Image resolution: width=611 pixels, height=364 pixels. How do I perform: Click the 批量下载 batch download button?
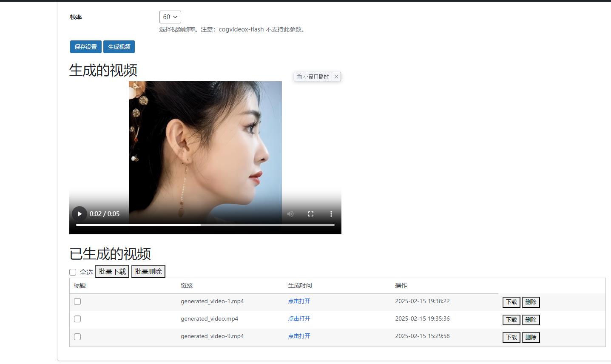coord(112,271)
